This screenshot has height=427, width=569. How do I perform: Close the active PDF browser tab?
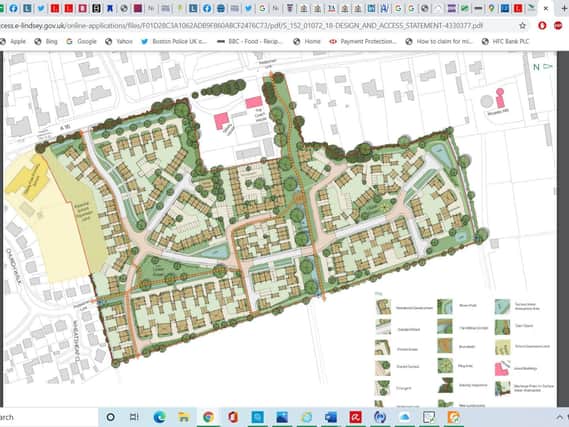[x=546, y=8]
